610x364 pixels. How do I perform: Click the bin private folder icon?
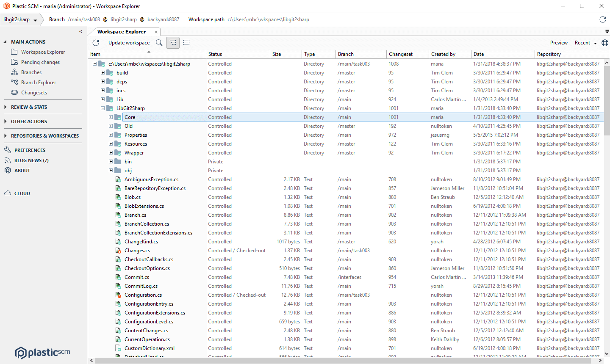click(x=118, y=162)
